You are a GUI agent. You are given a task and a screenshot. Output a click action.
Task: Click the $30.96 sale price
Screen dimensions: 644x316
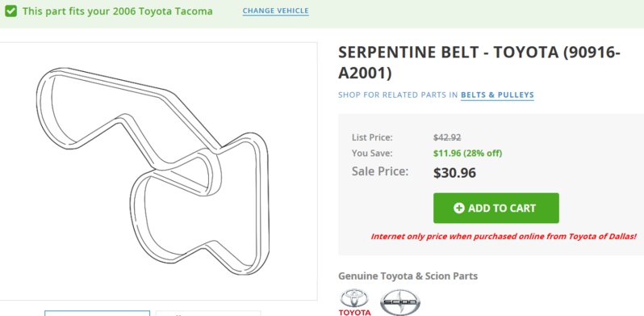click(x=454, y=173)
